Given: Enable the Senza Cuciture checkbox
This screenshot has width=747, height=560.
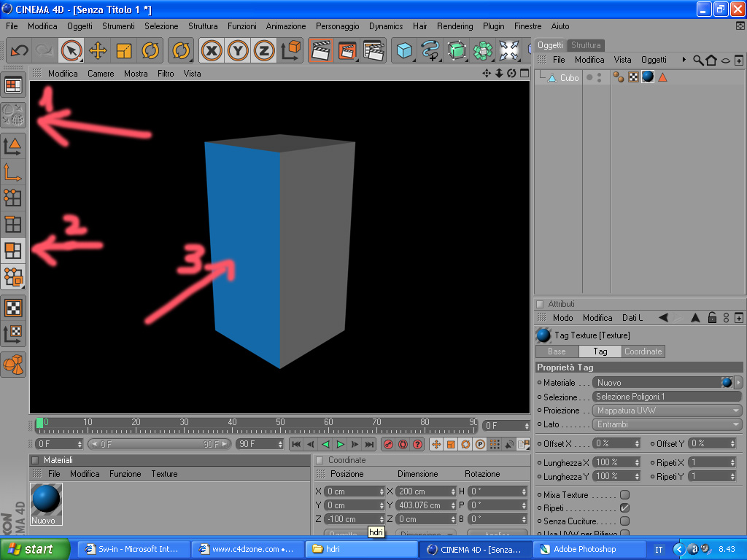Looking at the screenshot, I should click(624, 521).
